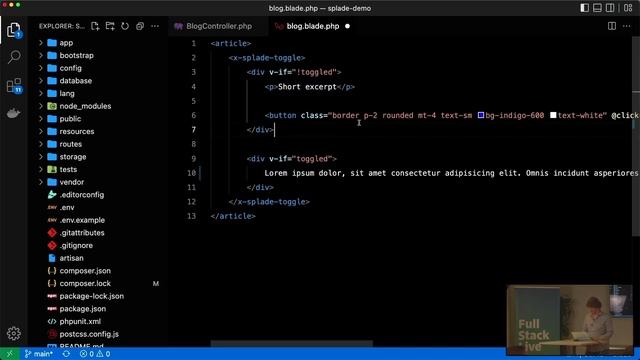
Task: Toggle primary sidebar layout button
Action: 584,8
